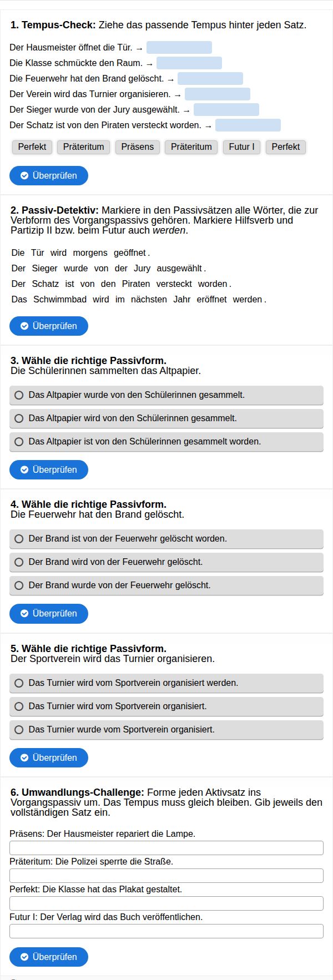Click the Präsens drag chip
The image size is (333, 980).
click(138, 147)
